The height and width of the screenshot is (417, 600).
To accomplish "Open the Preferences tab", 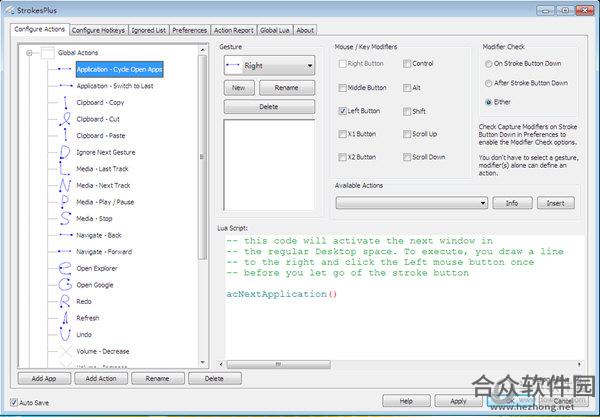I will tap(189, 30).
